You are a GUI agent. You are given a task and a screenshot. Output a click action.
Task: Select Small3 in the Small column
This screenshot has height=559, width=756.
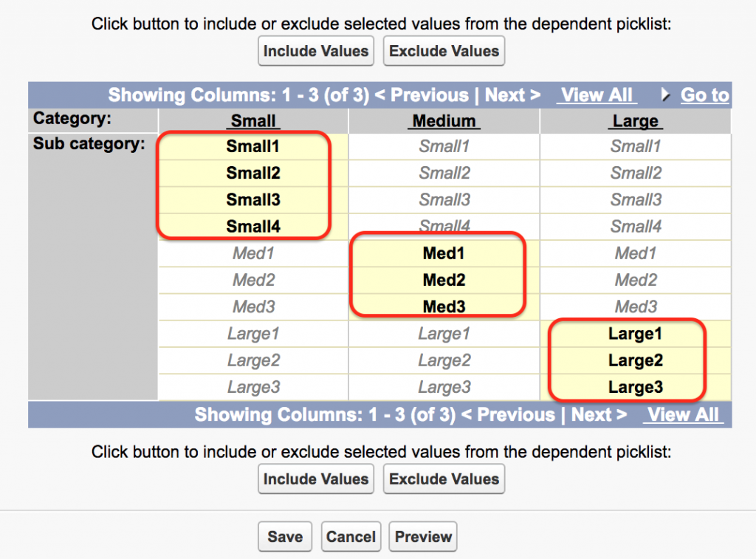tap(253, 199)
